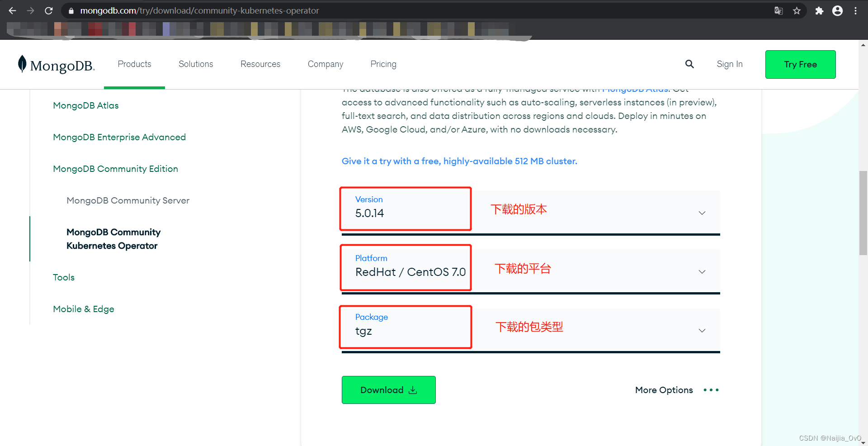Open MongoDB Community Server sidebar item
Screen dimensions: 868x446
click(x=128, y=200)
